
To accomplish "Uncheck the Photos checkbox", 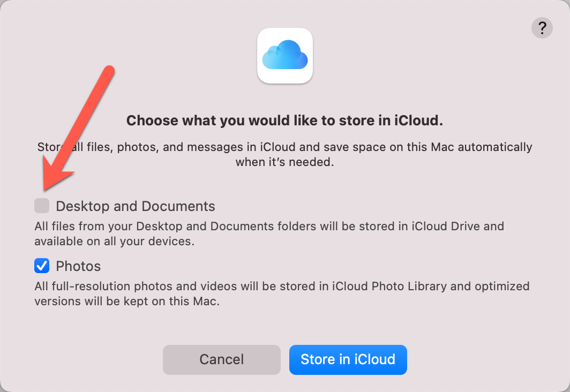I will point(42,266).
